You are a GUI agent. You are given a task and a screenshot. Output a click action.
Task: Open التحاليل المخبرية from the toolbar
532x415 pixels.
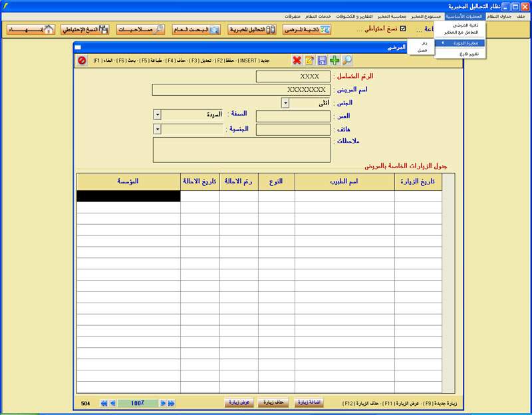253,30
